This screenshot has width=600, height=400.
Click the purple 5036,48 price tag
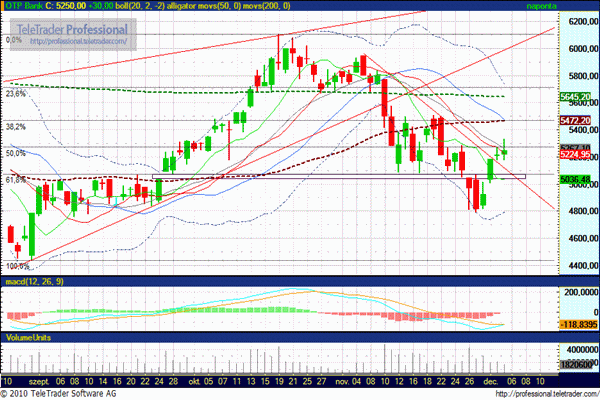pos(575,180)
